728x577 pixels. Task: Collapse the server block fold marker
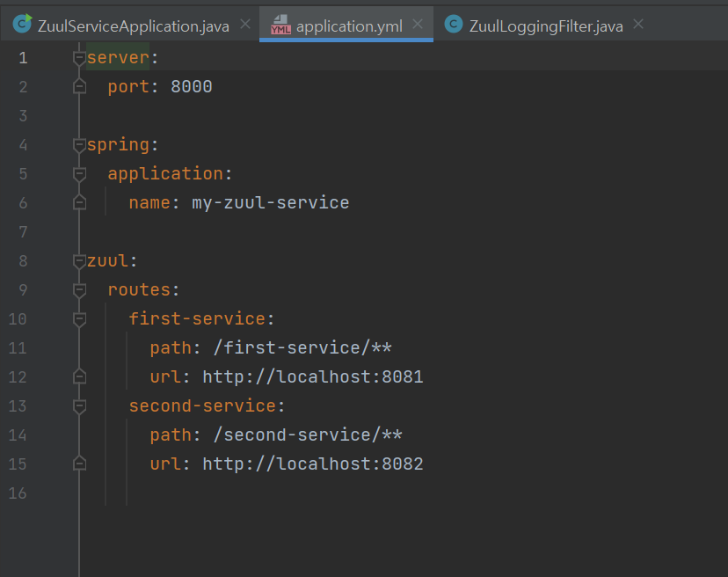click(79, 58)
